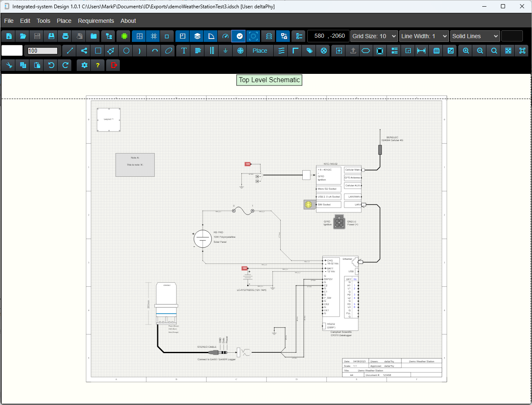Open the Tools menu
532x405 pixels.
click(x=43, y=21)
